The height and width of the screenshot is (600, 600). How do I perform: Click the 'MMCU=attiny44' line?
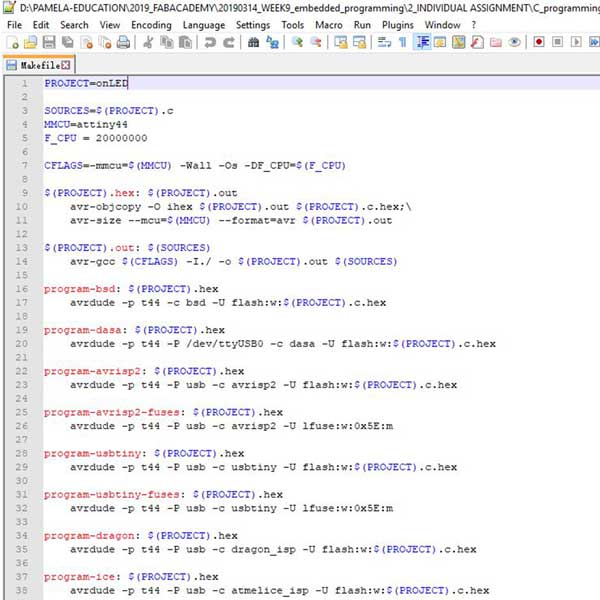click(x=86, y=124)
